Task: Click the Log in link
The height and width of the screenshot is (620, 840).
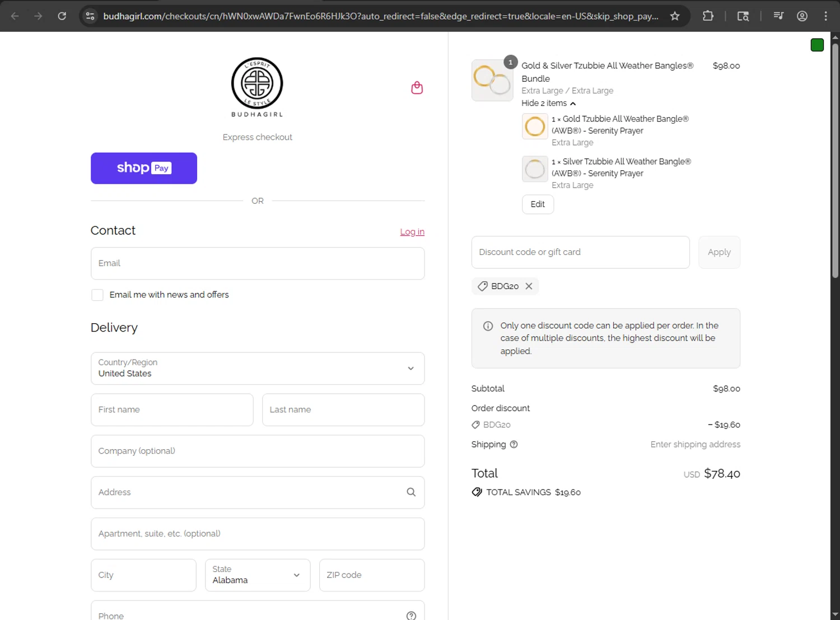Action: click(412, 232)
